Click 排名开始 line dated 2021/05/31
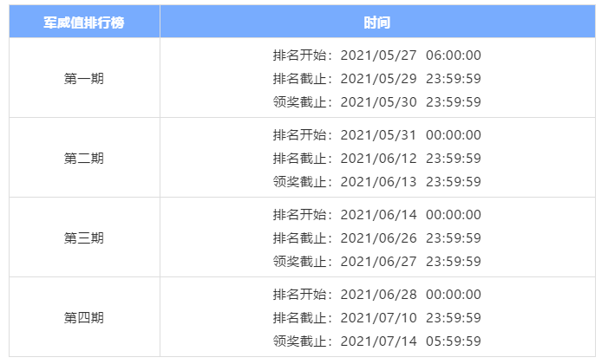This screenshot has width=608, height=364. point(376,135)
